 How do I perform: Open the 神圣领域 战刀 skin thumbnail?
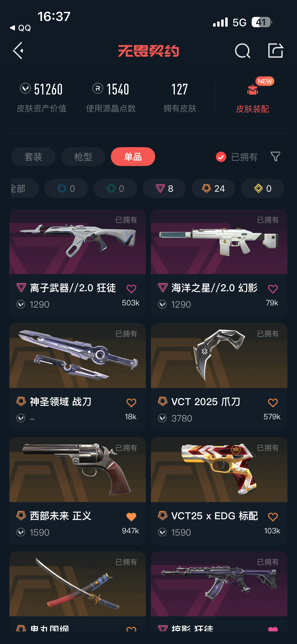(78, 355)
